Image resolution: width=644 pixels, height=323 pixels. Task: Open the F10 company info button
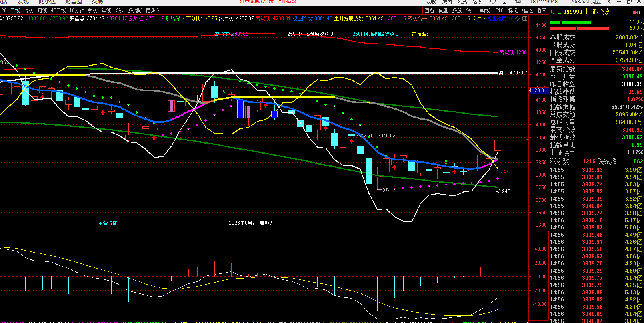(499, 10)
